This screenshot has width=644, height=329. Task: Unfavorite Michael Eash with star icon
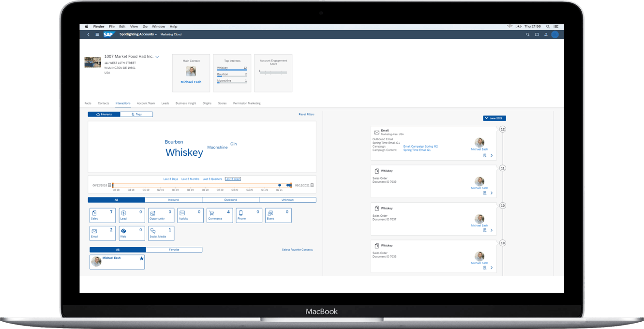point(141,258)
